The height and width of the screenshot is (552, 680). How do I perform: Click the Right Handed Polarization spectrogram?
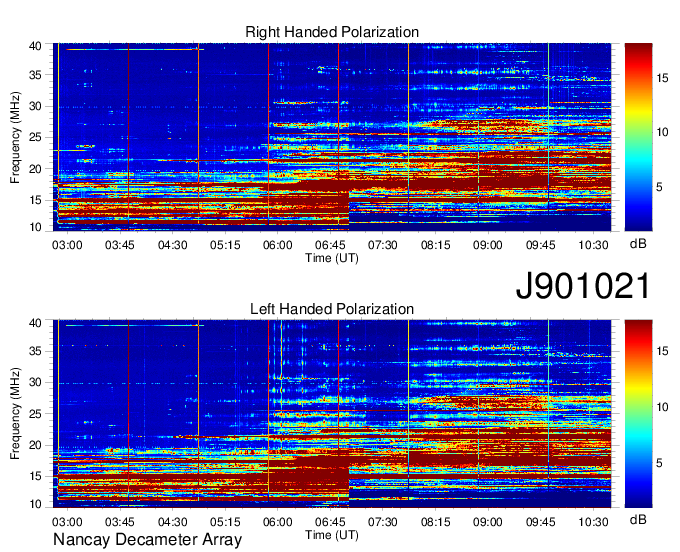coord(332,137)
